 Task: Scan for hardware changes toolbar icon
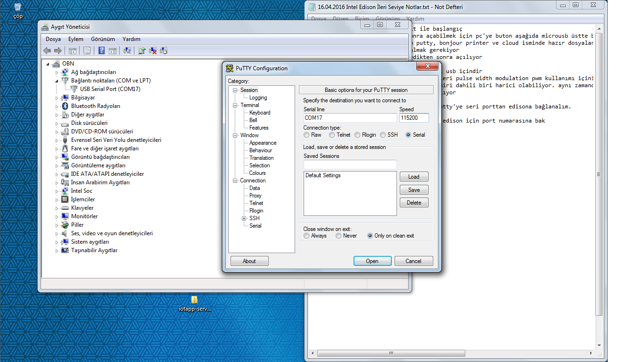click(x=127, y=51)
